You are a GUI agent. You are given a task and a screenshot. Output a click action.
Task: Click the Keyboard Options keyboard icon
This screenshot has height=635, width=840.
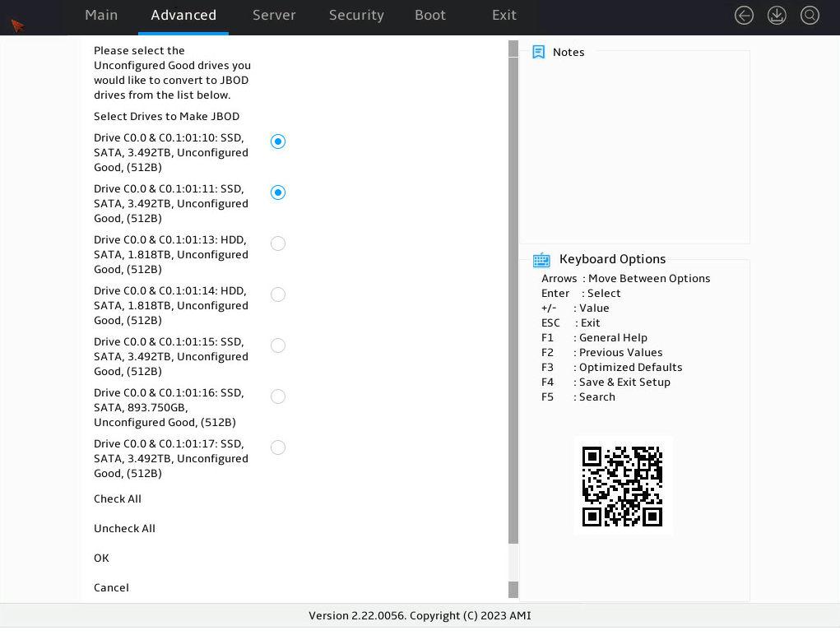541,260
